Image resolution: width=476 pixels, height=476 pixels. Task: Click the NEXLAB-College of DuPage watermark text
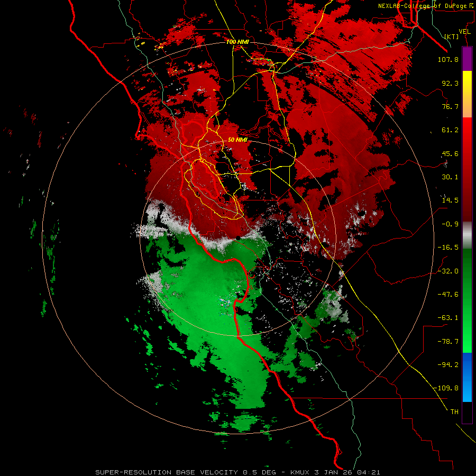(x=426, y=6)
